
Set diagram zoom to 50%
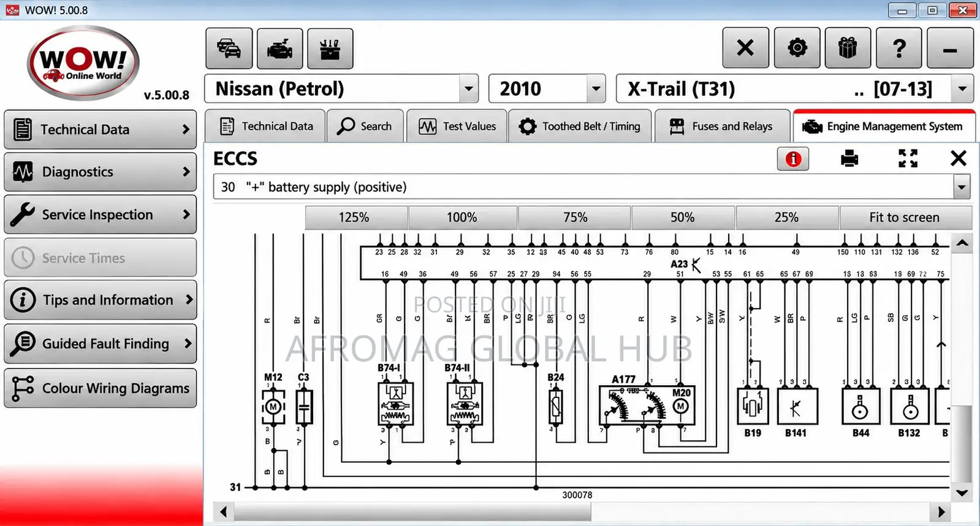click(683, 217)
